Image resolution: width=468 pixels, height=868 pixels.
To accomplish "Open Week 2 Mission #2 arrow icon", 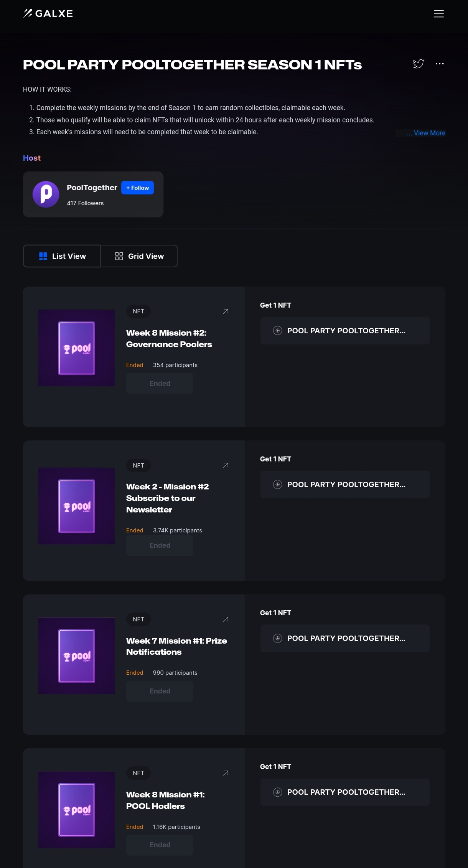I will [226, 465].
